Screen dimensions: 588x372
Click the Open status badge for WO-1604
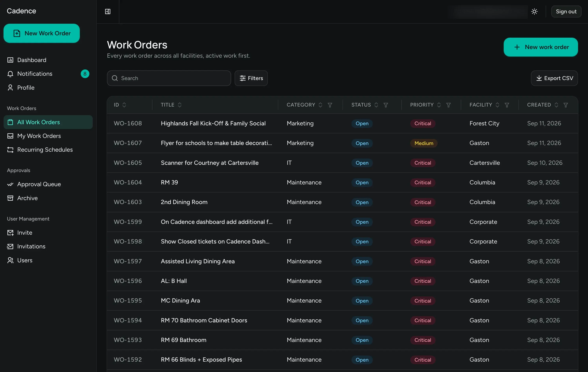point(362,183)
